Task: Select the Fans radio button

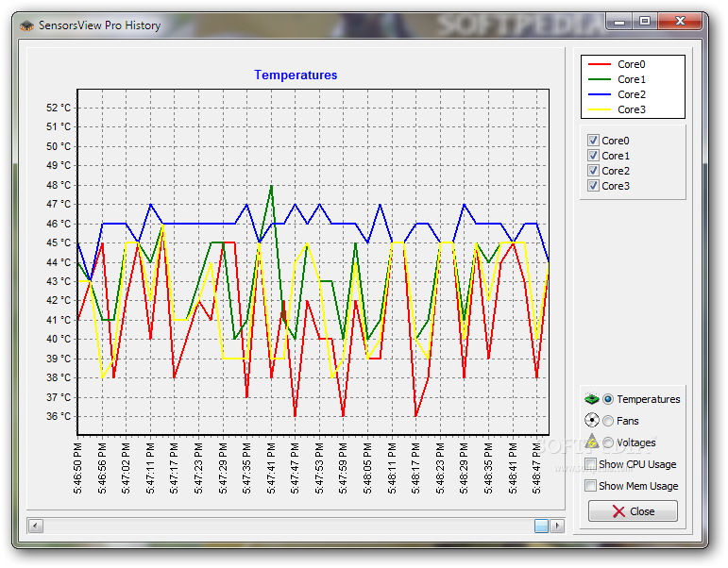Action: (x=608, y=421)
